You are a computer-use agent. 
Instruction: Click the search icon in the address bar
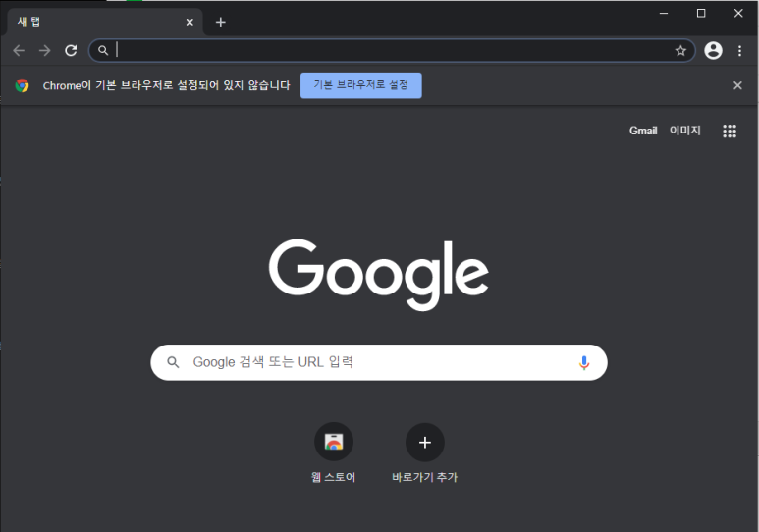click(103, 50)
